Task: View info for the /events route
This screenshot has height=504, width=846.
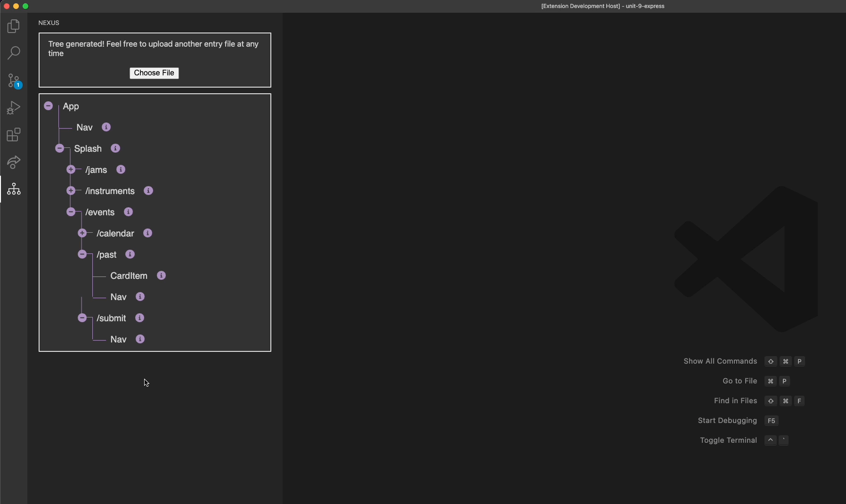Action: click(129, 212)
